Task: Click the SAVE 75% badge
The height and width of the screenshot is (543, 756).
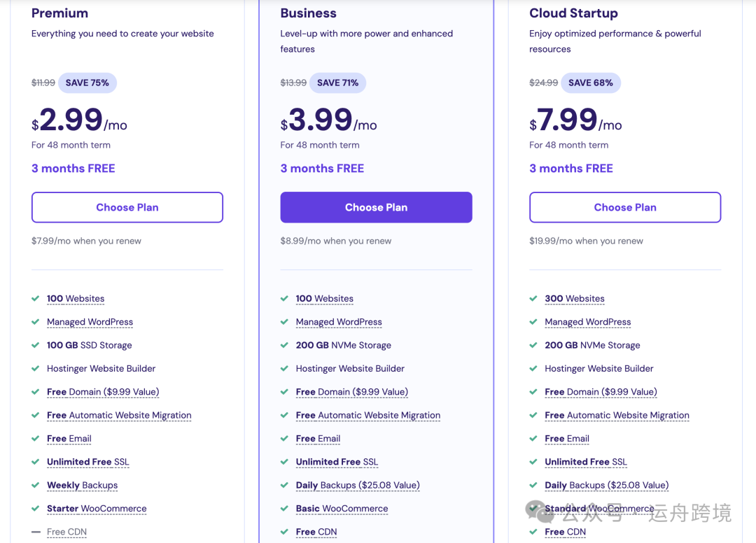Action: pos(87,83)
